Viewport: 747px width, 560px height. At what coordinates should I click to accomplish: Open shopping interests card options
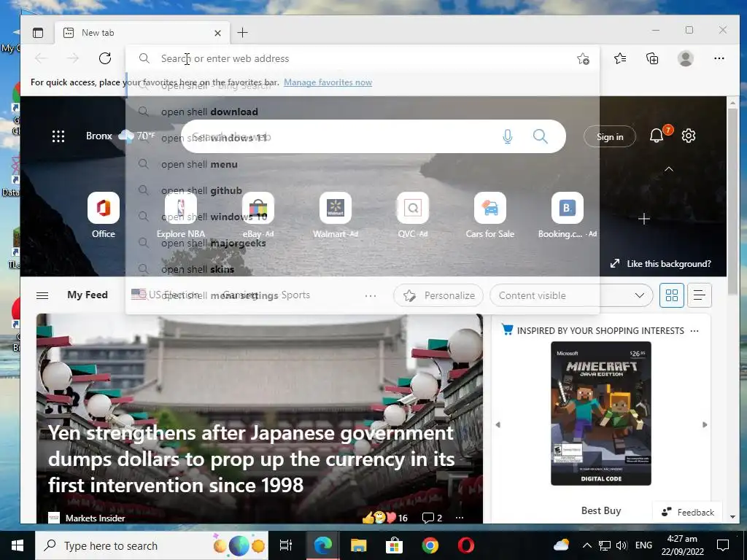pyautogui.click(x=694, y=331)
